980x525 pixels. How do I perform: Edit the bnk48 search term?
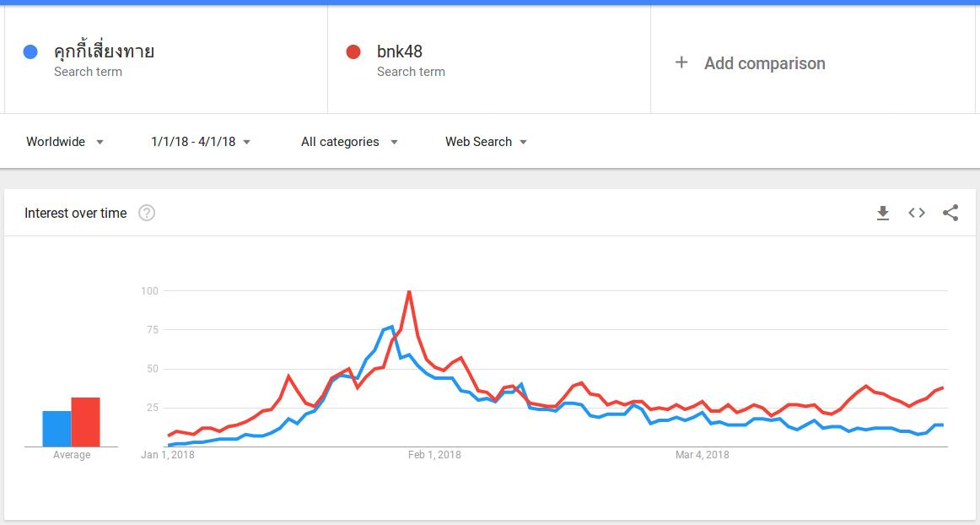pyautogui.click(x=400, y=52)
